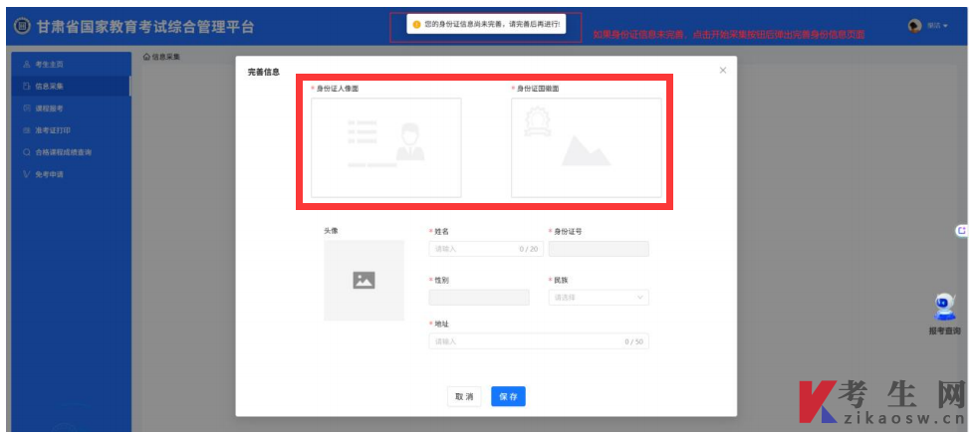Click the small floating icon above the robot
The image size is (980, 437).
[x=962, y=230]
